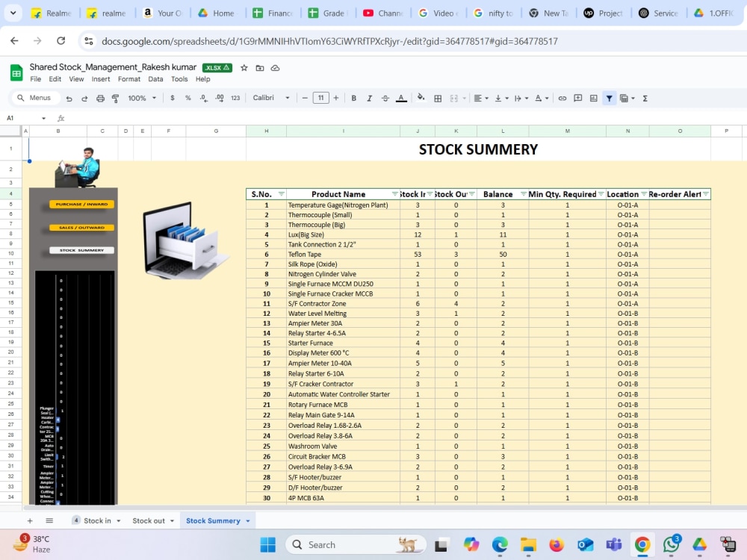Select the Paint format roller icon
747x560 pixels.
coord(115,98)
